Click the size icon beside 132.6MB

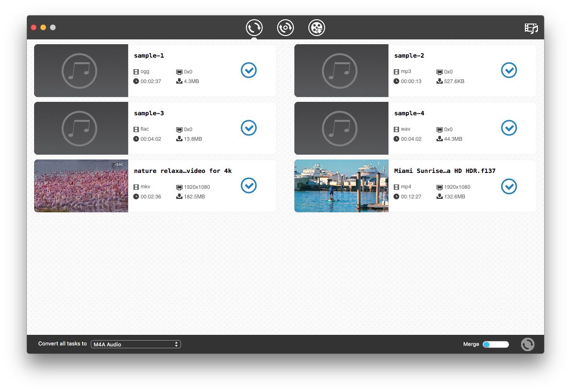point(439,196)
